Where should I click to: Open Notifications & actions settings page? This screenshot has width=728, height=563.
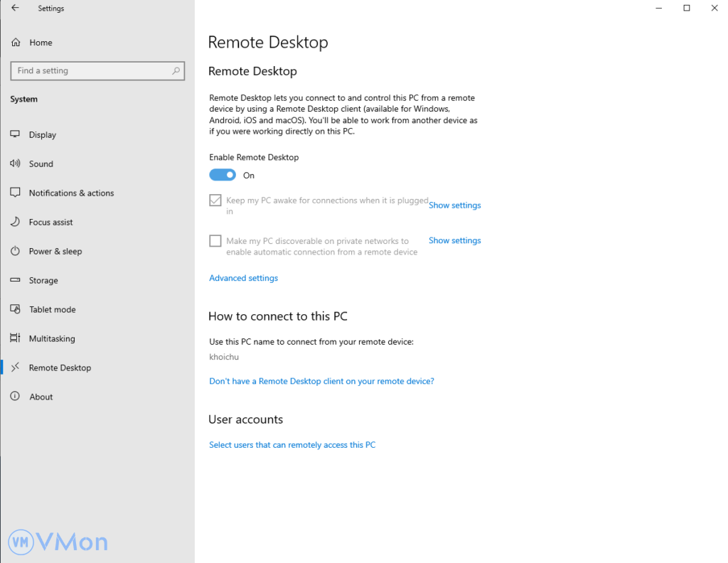71,193
